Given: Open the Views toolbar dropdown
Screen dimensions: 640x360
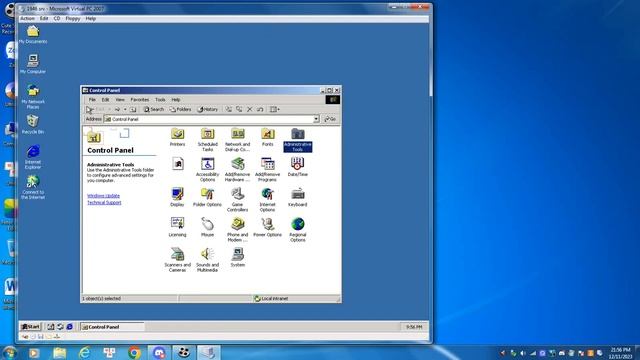Looking at the screenshot, I should (275, 109).
